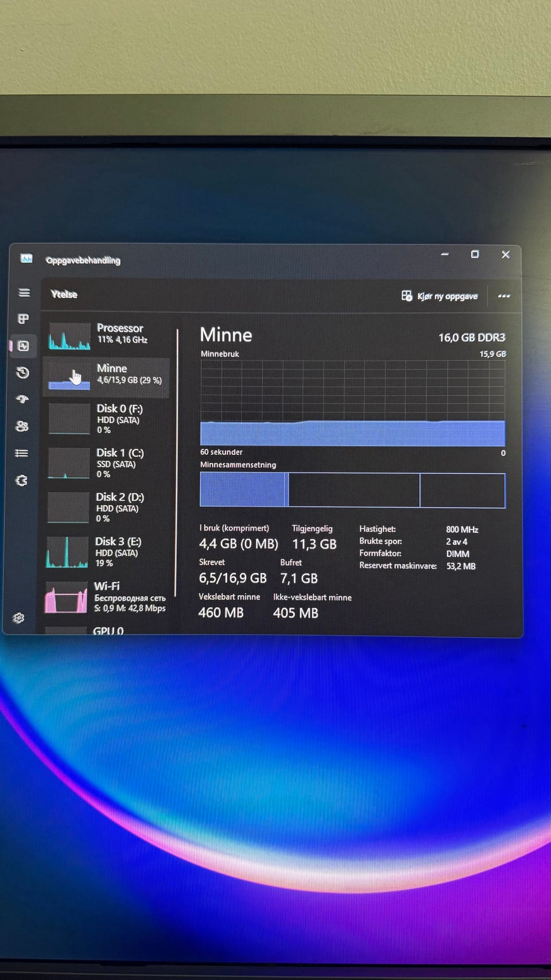Image resolution: width=551 pixels, height=980 pixels.
Task: Select the Prosessor performance entry
Action: point(107,336)
